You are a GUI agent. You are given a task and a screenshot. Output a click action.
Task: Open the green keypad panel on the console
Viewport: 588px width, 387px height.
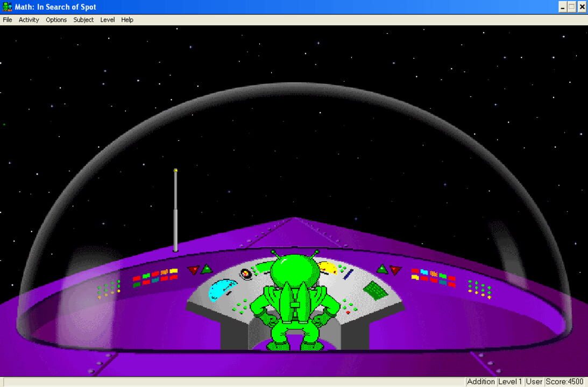pos(376,290)
